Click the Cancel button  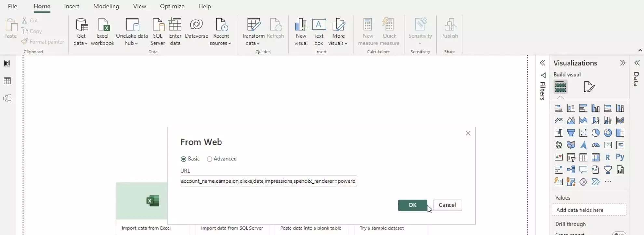pos(447,205)
